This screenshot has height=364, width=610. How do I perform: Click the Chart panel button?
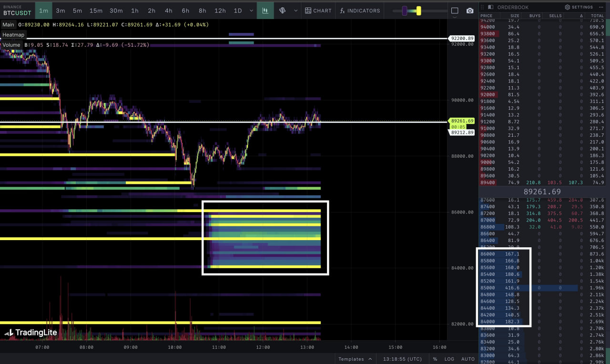pos(318,10)
